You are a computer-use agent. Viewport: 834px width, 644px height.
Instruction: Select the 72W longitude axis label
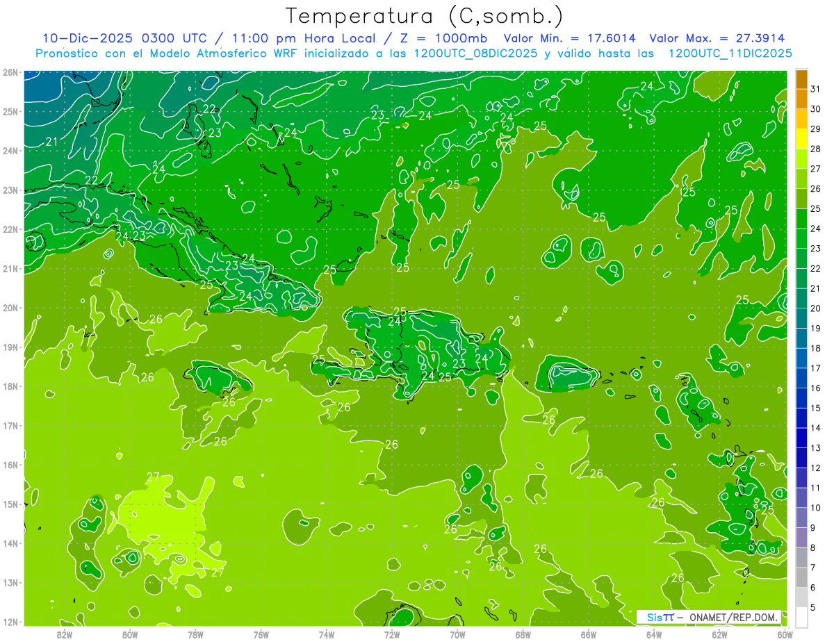point(392,634)
